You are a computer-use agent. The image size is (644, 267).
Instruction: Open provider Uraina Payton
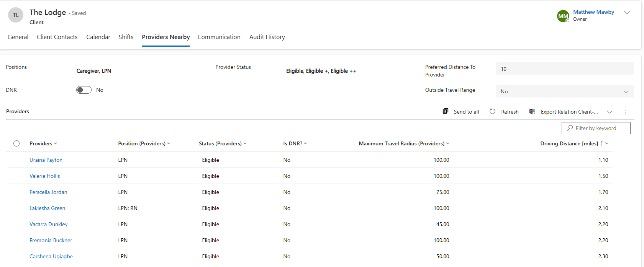[46, 160]
